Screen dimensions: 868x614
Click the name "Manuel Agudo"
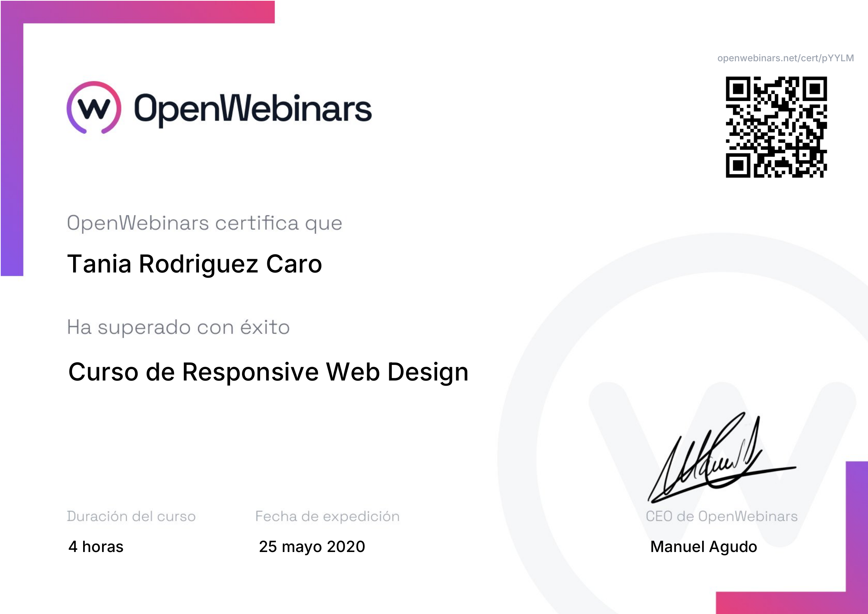tap(704, 547)
